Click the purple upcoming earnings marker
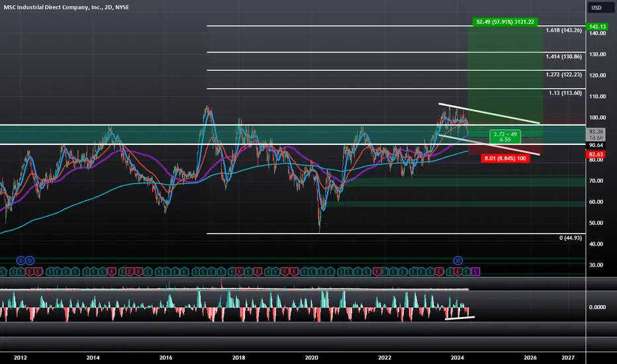The height and width of the screenshot is (364, 617). point(475,271)
